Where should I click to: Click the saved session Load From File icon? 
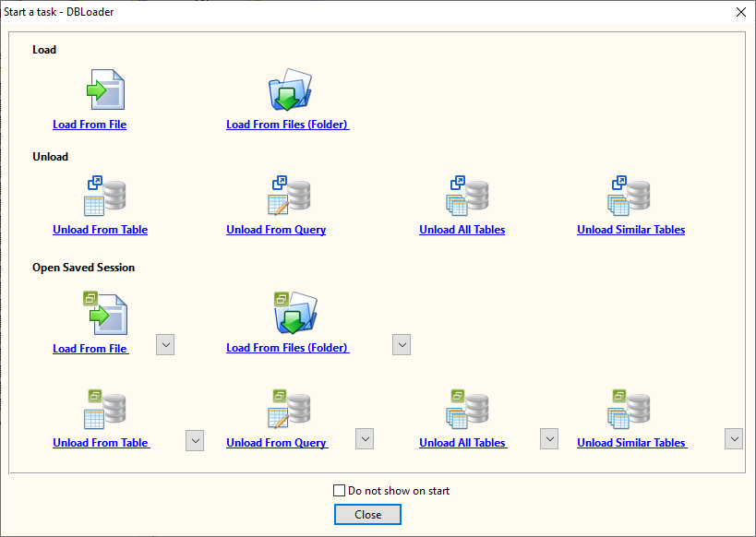[x=105, y=313]
